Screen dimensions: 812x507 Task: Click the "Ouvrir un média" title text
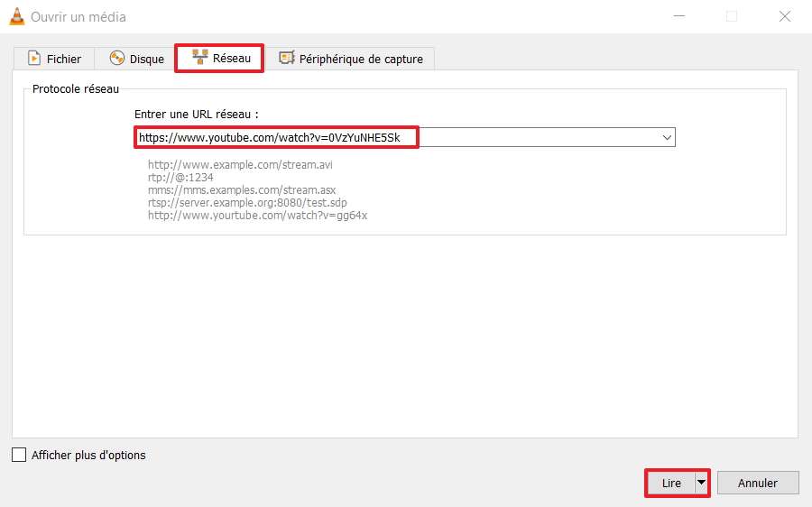pyautogui.click(x=78, y=16)
